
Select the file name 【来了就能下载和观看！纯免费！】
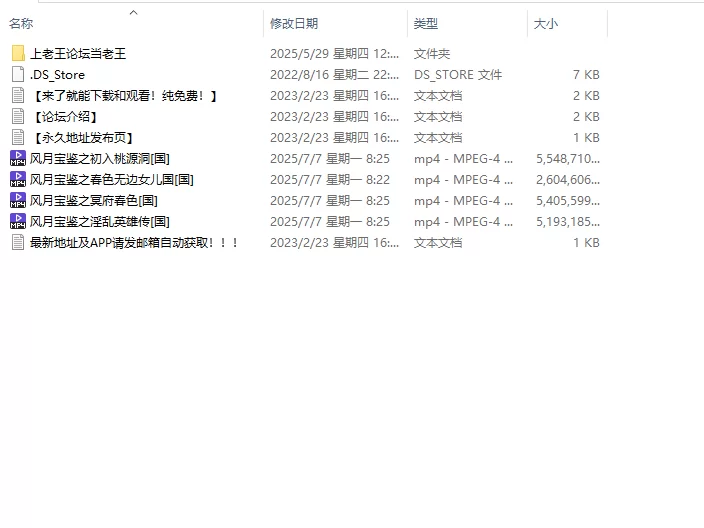click(124, 96)
